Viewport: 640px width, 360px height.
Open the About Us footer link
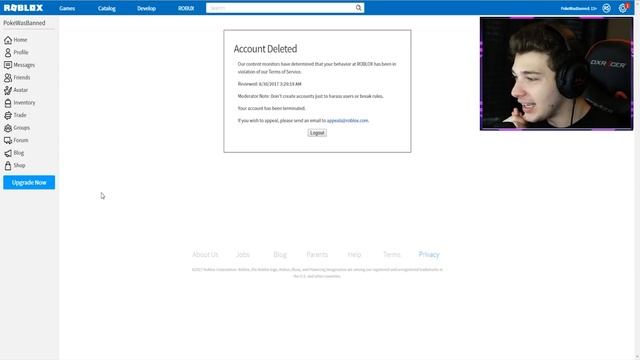[205, 254]
